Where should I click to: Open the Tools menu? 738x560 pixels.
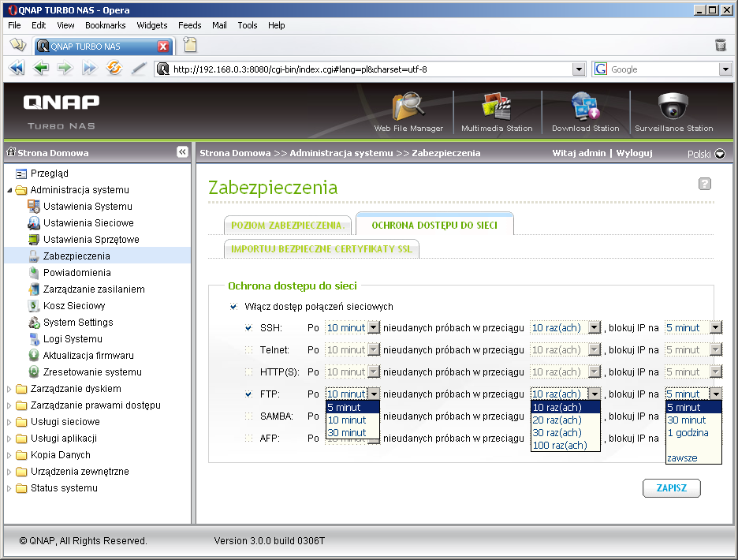[x=247, y=25]
